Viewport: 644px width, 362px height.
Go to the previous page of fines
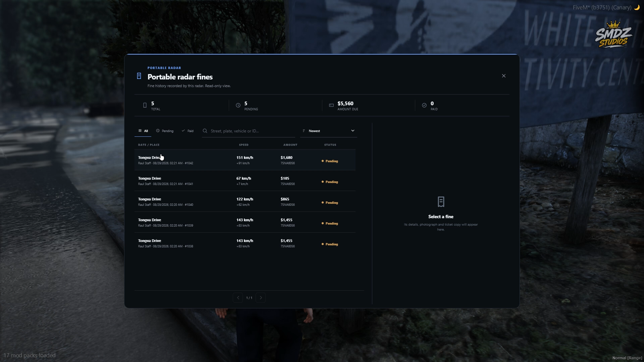[238, 298]
